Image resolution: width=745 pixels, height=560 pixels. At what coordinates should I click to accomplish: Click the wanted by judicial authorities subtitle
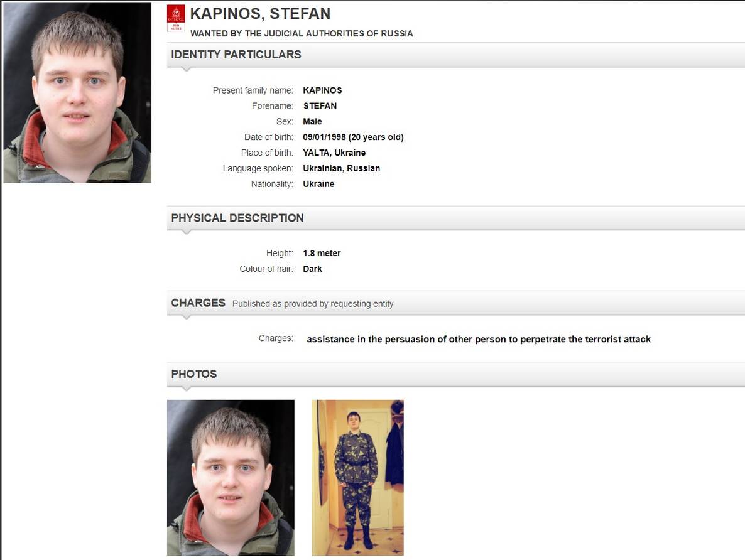(x=302, y=33)
